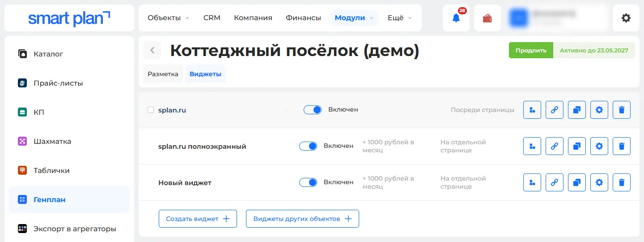Click the Каталог sidebar icon

pos(22,54)
